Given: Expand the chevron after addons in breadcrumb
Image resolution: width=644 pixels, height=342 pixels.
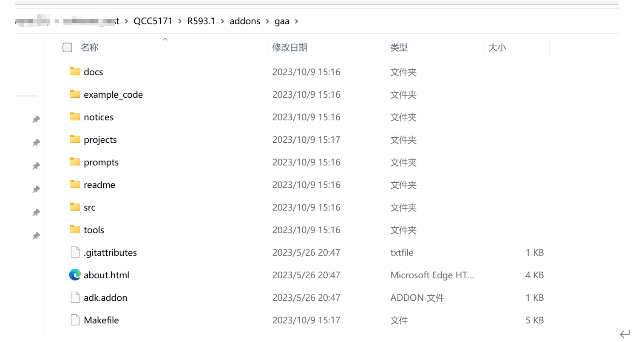Looking at the screenshot, I should [x=267, y=21].
